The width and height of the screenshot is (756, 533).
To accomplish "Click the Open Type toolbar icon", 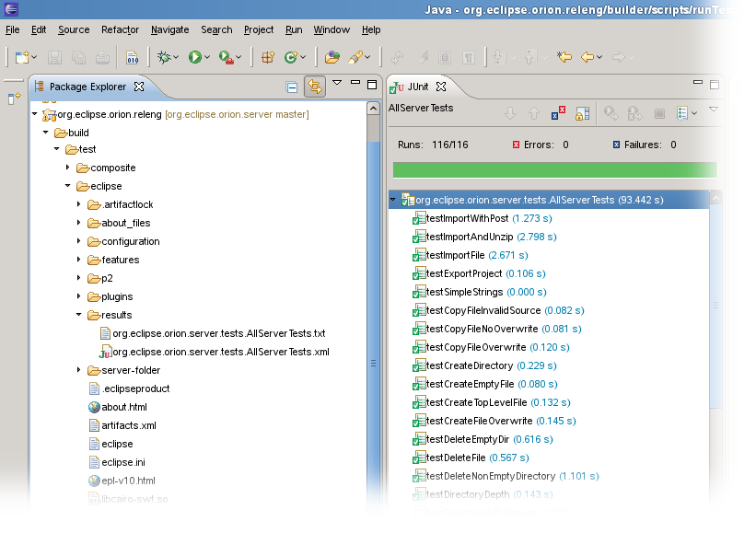I will [332, 57].
